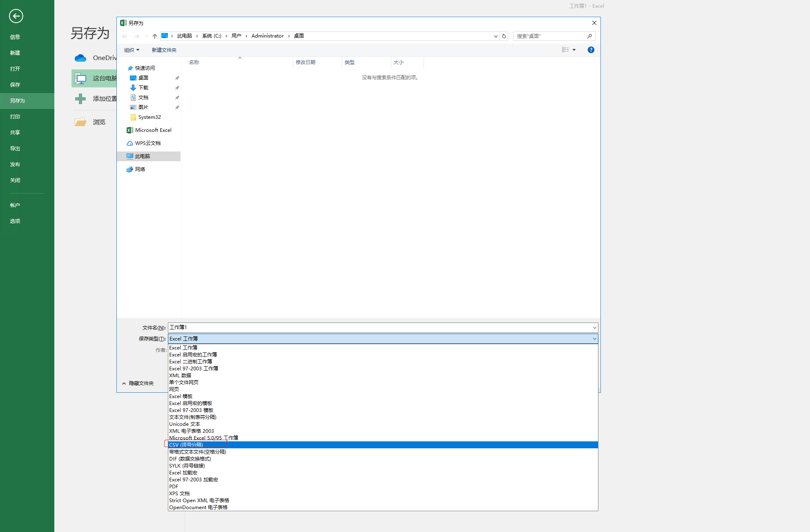
Task: Open Share in the backstage menu
Action: tap(27, 133)
